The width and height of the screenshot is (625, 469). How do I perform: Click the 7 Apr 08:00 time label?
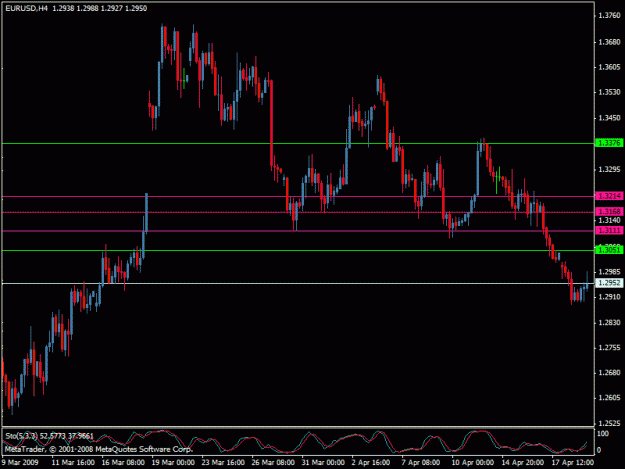tap(421, 462)
